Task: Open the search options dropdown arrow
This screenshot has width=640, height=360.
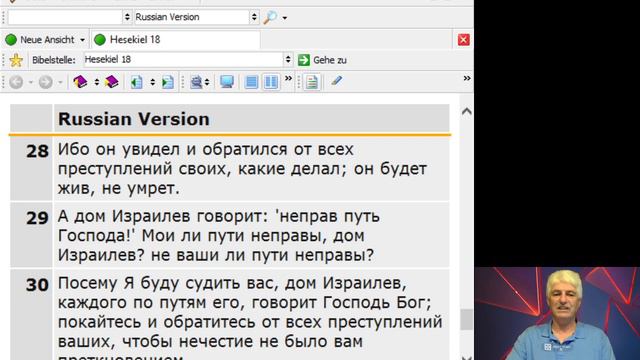Action: 284,18
